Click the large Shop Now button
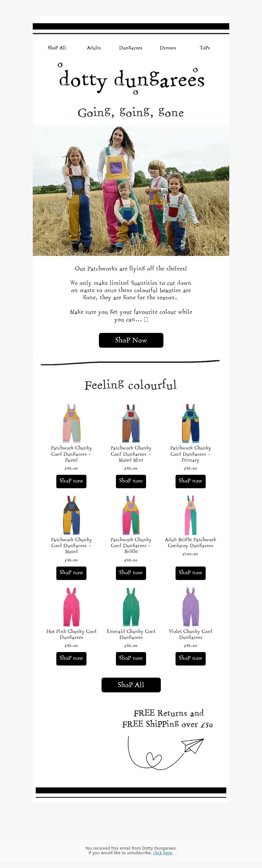The width and height of the screenshot is (262, 868). 131,340
